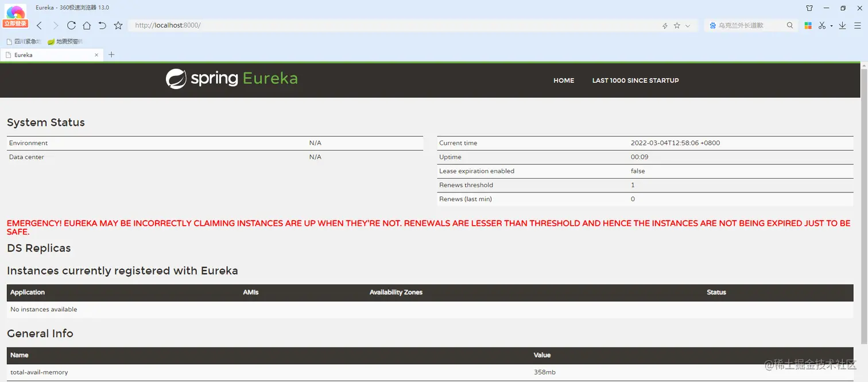Image resolution: width=868 pixels, height=382 pixels.
Task: Click the Renews (last min) label
Action: (466, 199)
